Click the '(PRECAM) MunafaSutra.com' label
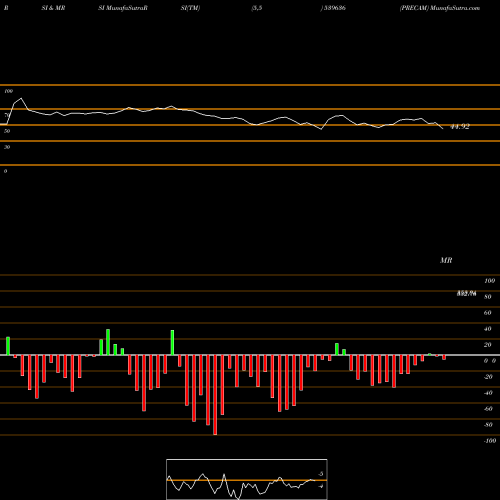500x500 pixels. click(440, 8)
